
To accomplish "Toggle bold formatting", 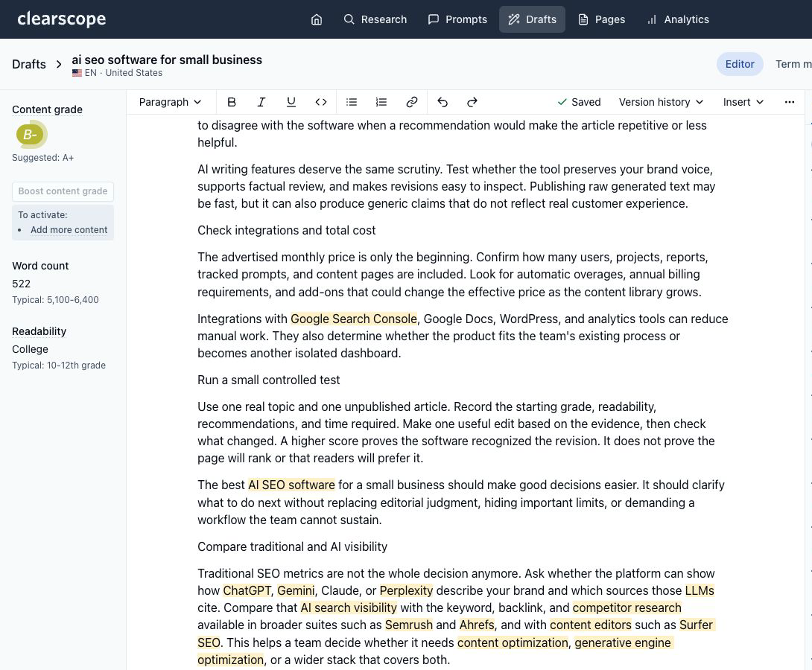I will coord(232,102).
